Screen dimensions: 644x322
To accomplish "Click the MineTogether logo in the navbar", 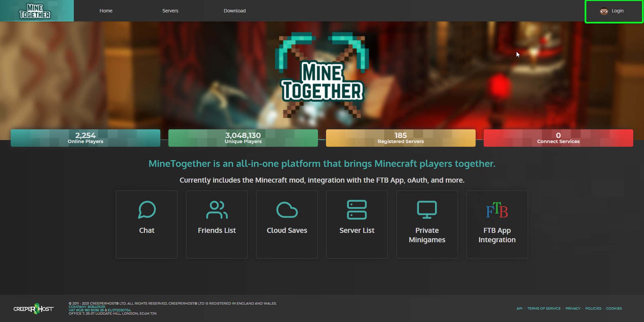I will coord(35,11).
